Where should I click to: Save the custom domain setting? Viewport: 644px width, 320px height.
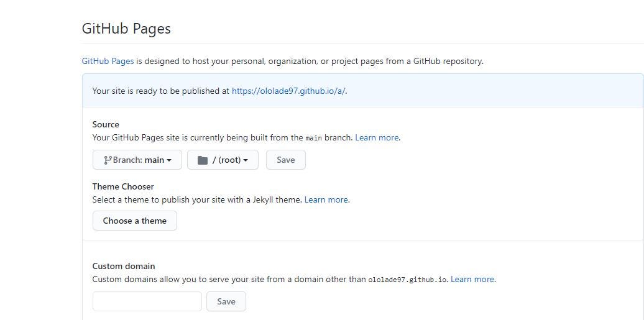(x=226, y=301)
